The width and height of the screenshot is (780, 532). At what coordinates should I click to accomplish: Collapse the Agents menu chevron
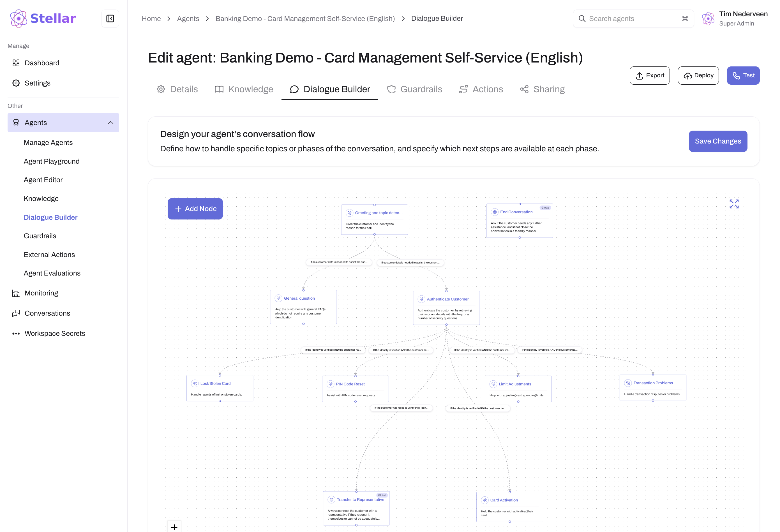(111, 123)
